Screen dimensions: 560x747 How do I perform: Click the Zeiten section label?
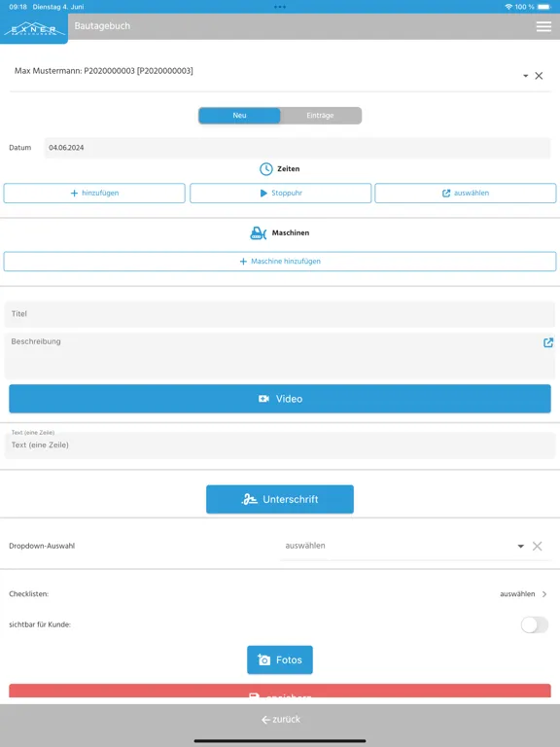click(x=288, y=169)
